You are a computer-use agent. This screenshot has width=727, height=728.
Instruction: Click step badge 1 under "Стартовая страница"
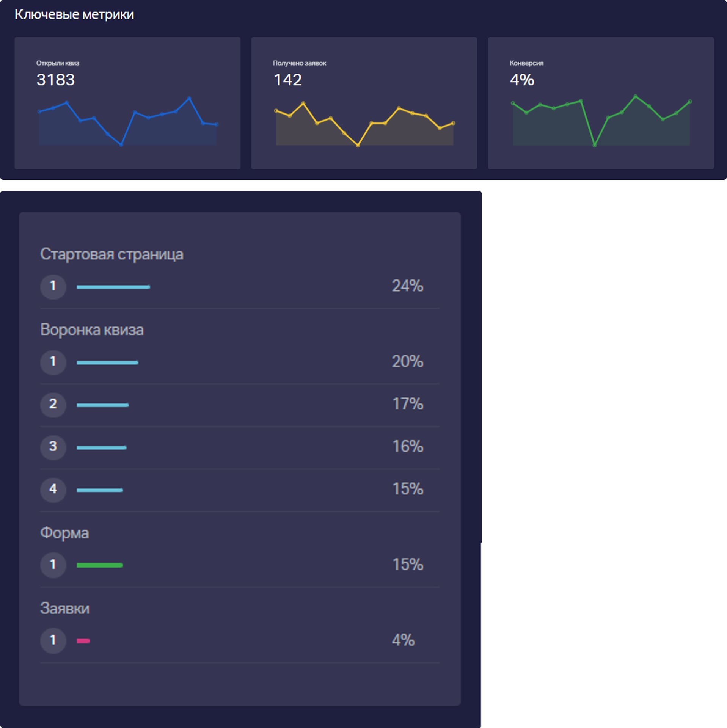pos(53,287)
